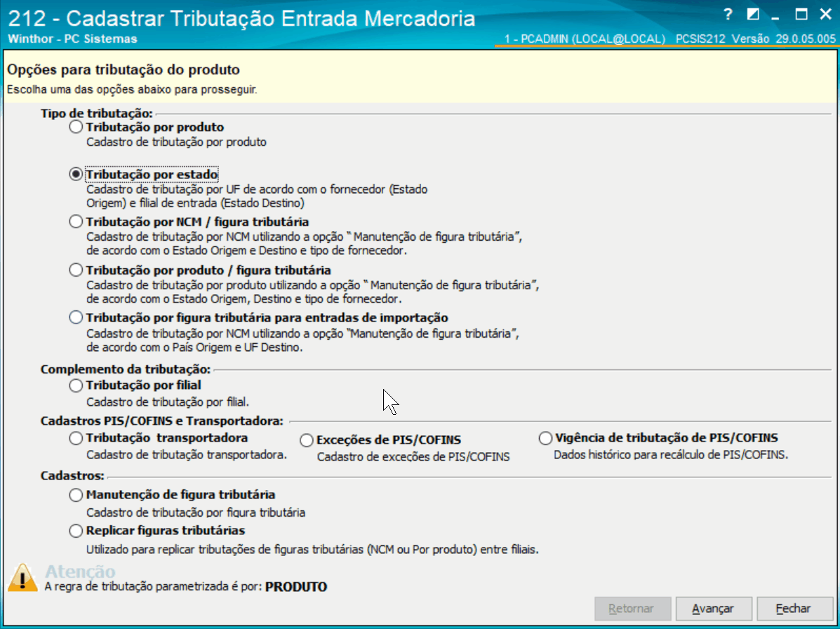
Task: Maximize the Cadastrar Tributação window
Action: [x=801, y=15]
